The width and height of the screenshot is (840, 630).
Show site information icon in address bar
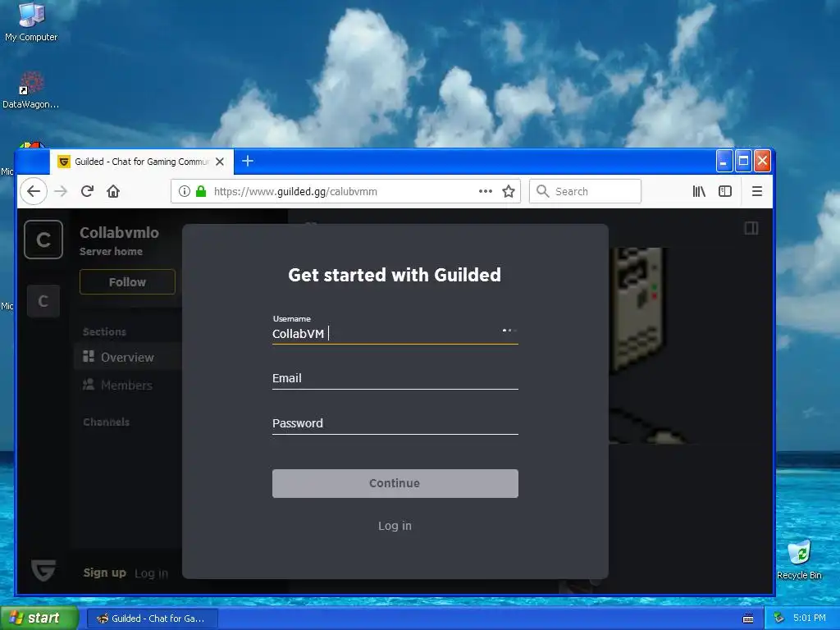(185, 191)
